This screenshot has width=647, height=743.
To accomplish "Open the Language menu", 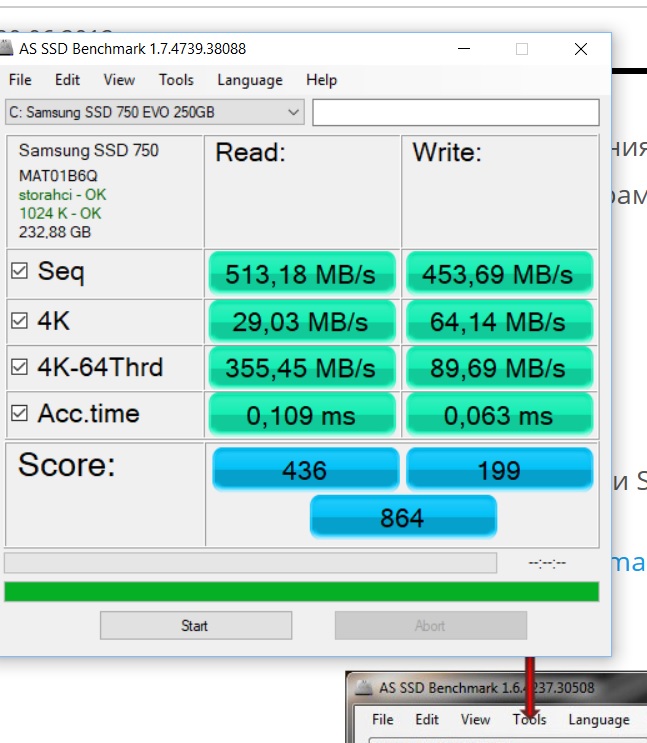I will [250, 80].
